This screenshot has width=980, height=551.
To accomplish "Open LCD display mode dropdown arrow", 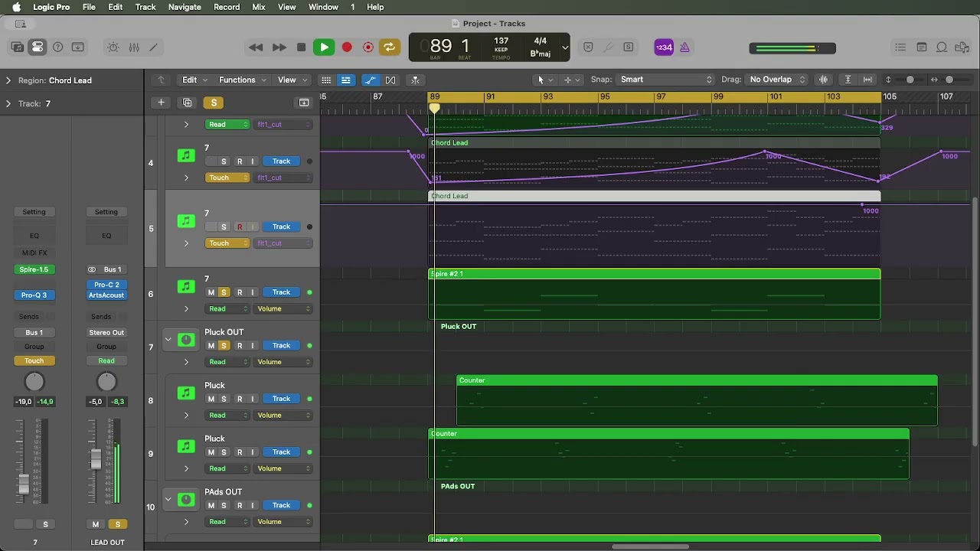I will [565, 47].
